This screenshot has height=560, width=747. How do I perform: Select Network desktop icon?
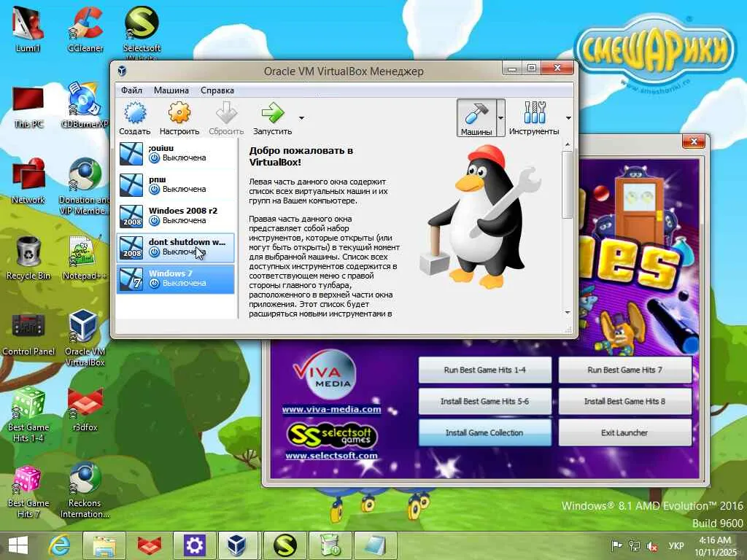click(x=28, y=182)
